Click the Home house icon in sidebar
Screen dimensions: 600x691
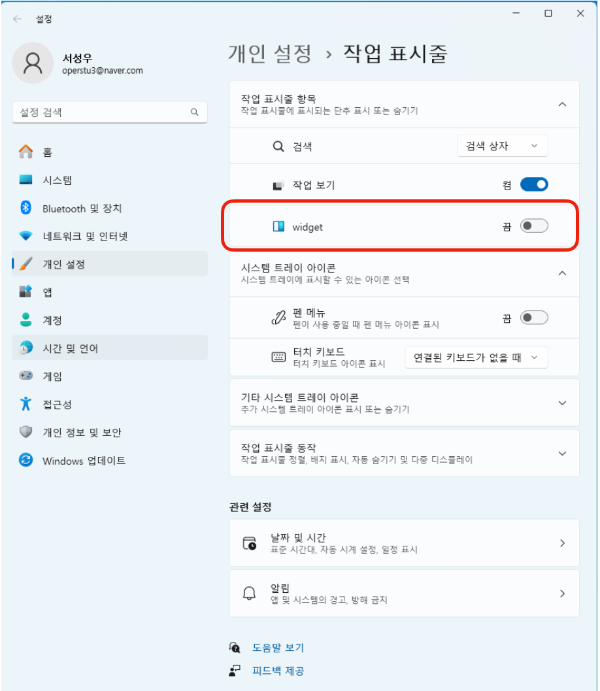click(x=26, y=152)
